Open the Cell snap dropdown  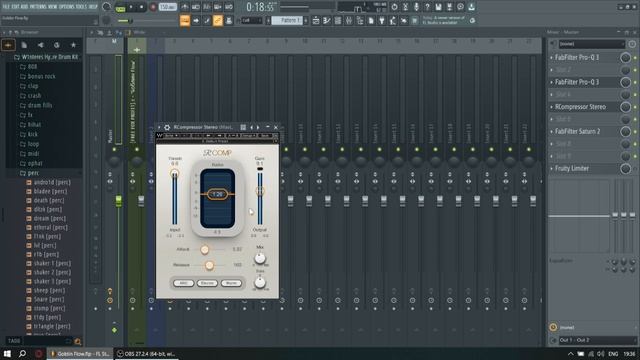(x=251, y=20)
